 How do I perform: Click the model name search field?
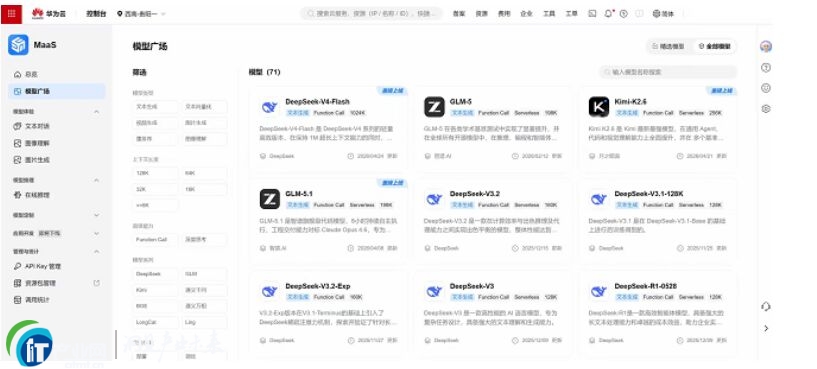tap(667, 72)
